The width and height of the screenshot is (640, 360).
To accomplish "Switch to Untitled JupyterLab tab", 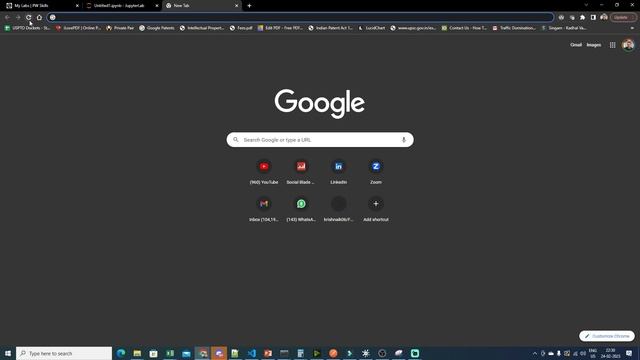I will point(121,6).
